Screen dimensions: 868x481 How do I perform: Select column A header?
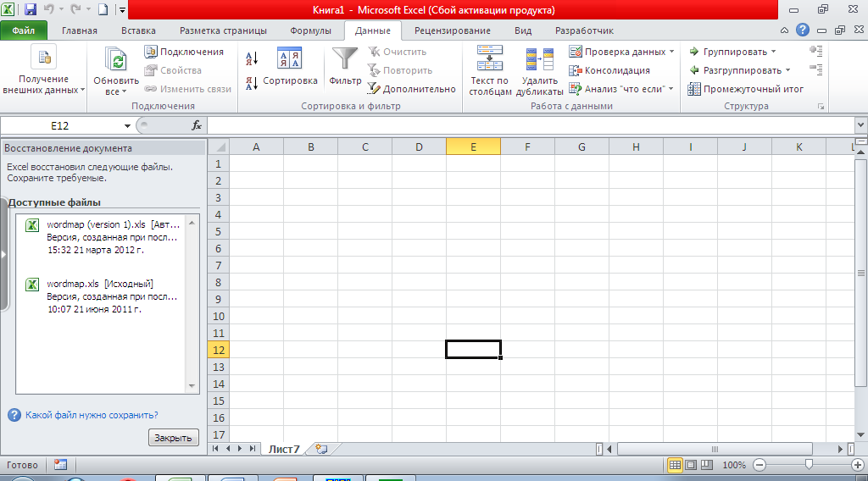click(x=256, y=147)
